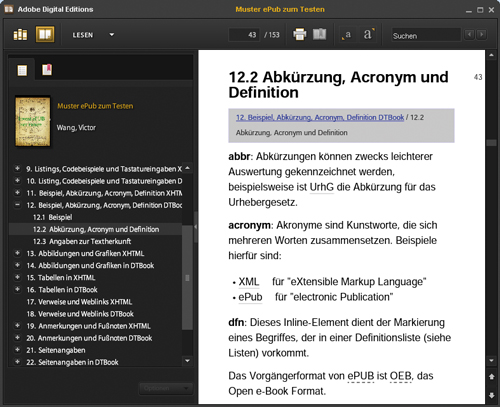Screen dimensions: 500x407
Task: Click the abbreviation UrhG
Action: click(322, 187)
